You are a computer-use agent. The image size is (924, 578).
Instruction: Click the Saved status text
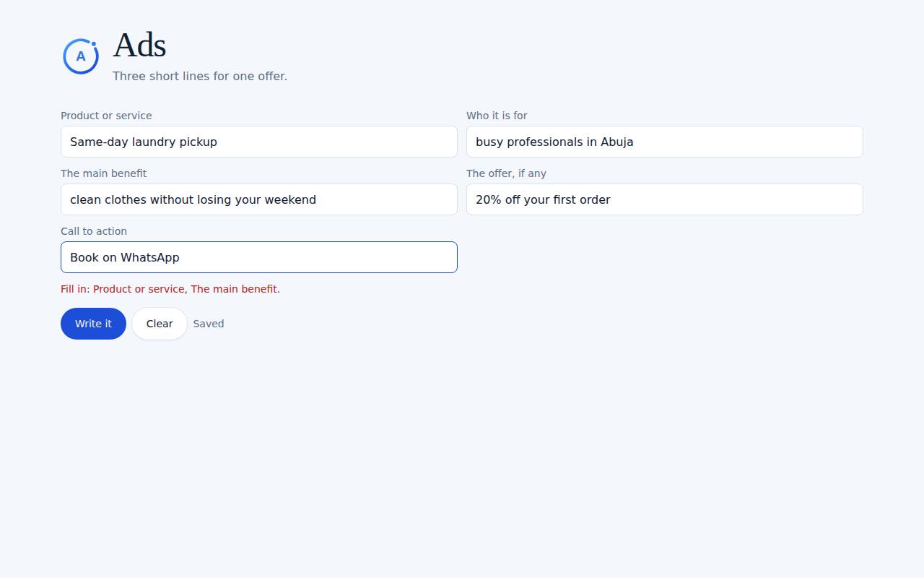(209, 324)
